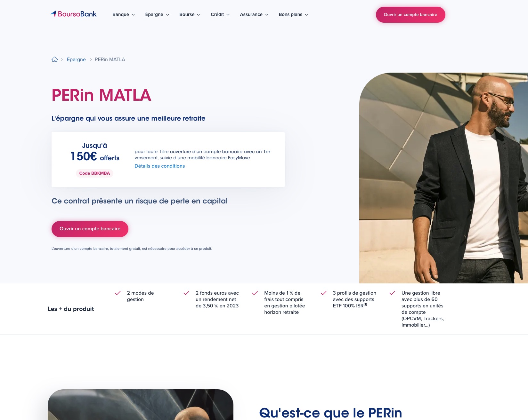Click the BoursoBank logo
The height and width of the screenshot is (420, 528).
tap(73, 14)
